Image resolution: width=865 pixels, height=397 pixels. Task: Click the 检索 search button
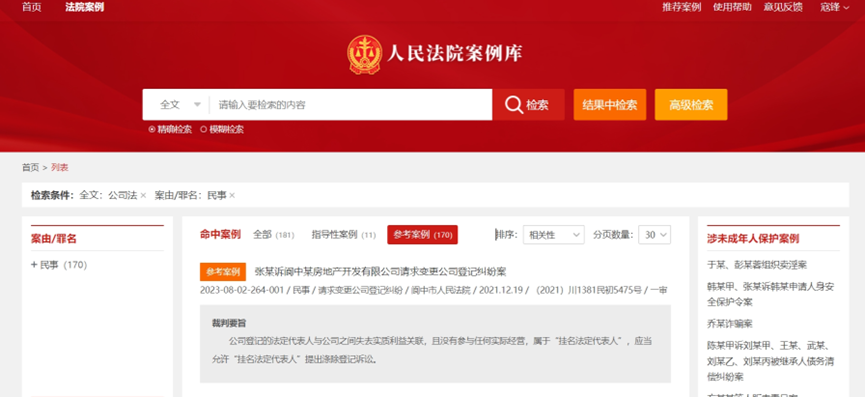pyautogui.click(x=528, y=105)
